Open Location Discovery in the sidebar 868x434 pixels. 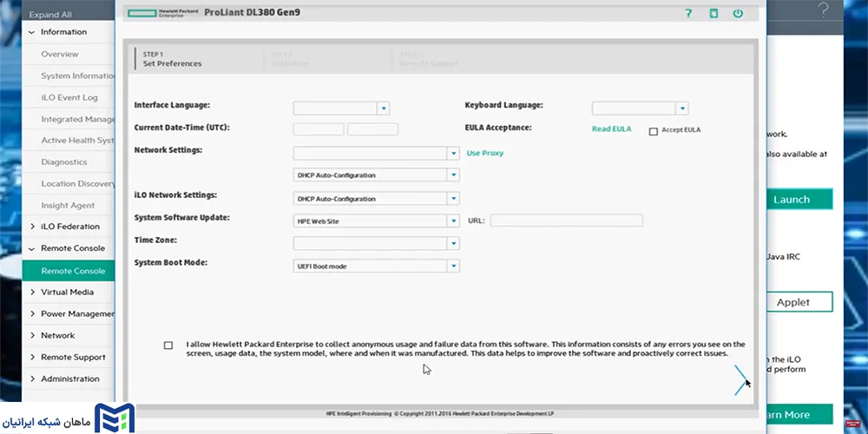coord(77,184)
